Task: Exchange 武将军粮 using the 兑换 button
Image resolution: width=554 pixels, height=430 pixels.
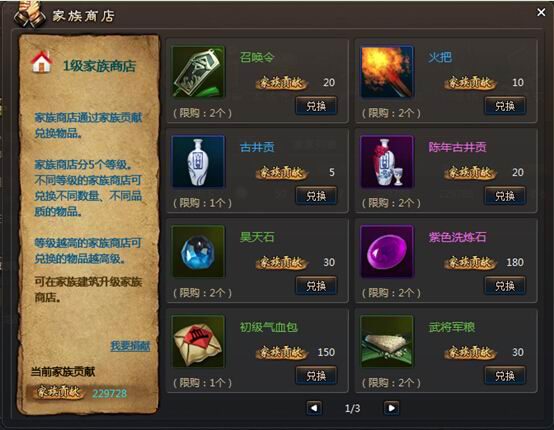Action: [x=505, y=375]
